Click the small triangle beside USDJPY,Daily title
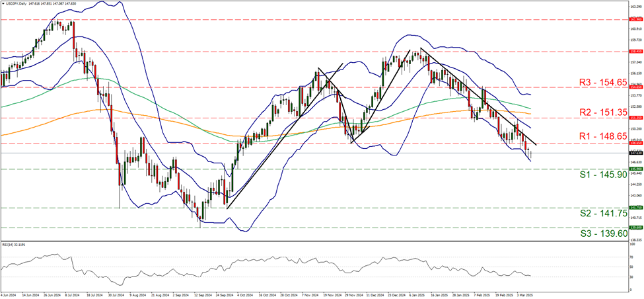The width and height of the screenshot is (644, 299). [x=3, y=3]
